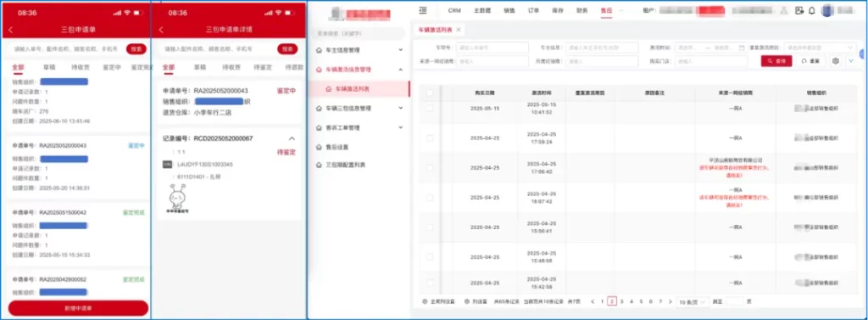The image size is (868, 320).
Task: Tick checkbox of 17:59:24 activation row
Action: 430,138
